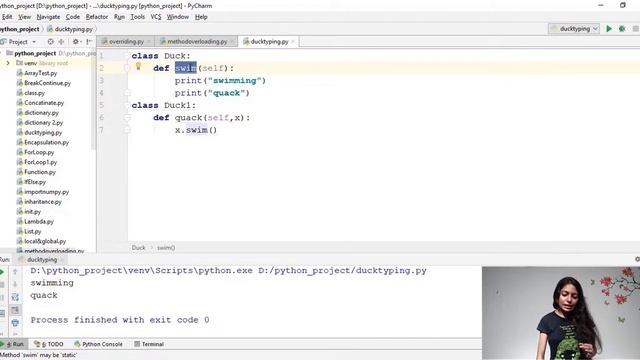This screenshot has width=640, height=360.
Task: Open ArrayTest.py in project tree
Action: point(37,73)
